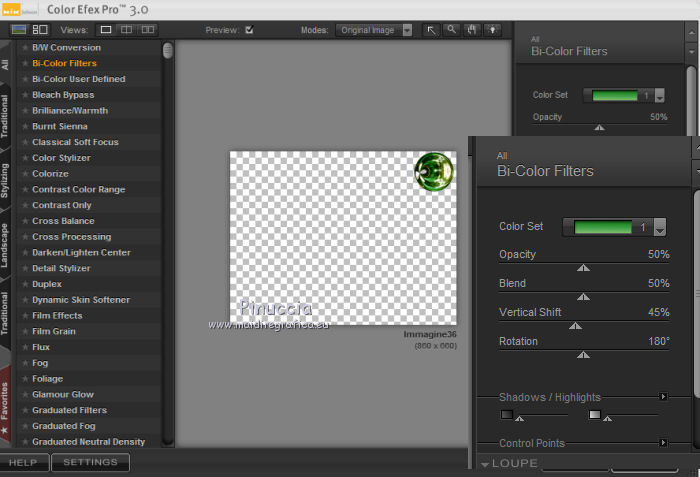The width and height of the screenshot is (700, 477).
Task: Open Color Set dropdown in enlarged panel
Action: (x=660, y=227)
